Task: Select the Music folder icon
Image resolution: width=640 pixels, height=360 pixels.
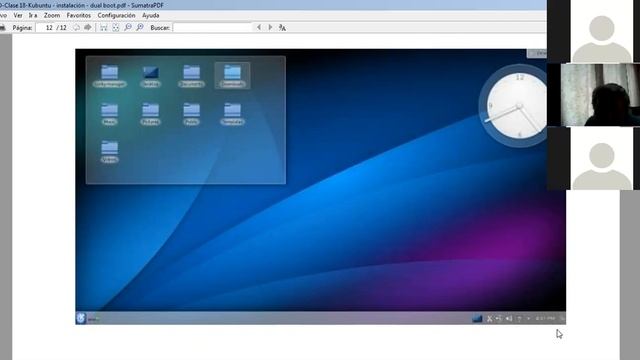Action: pos(109,114)
